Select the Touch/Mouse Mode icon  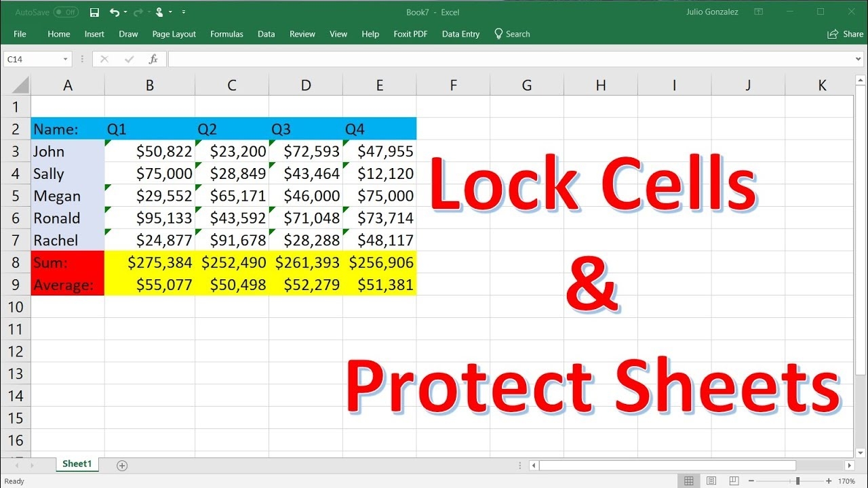[x=159, y=12]
